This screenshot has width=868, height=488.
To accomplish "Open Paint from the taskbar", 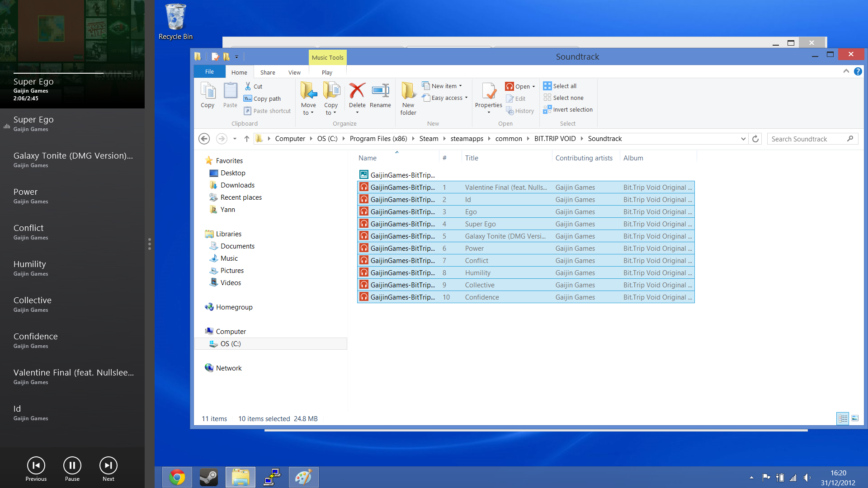I will click(304, 477).
